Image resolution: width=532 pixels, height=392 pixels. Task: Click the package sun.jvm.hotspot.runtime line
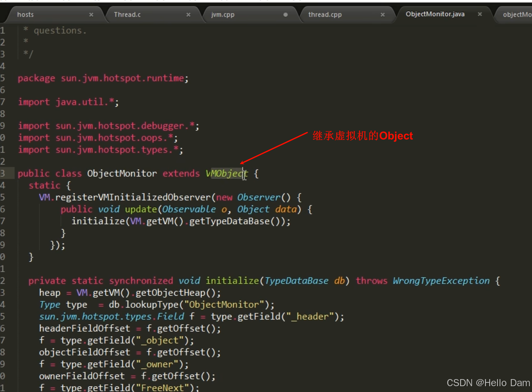103,78
